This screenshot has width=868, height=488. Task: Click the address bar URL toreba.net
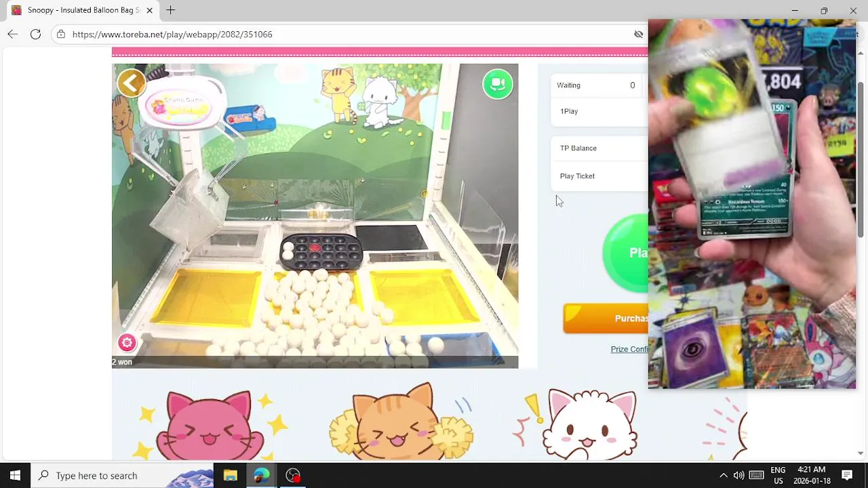pyautogui.click(x=172, y=34)
